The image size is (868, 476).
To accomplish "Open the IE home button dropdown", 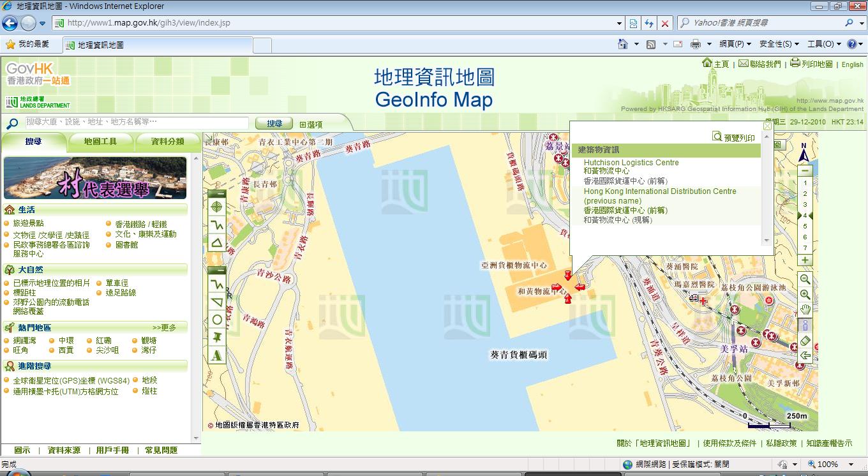I will pos(636,44).
